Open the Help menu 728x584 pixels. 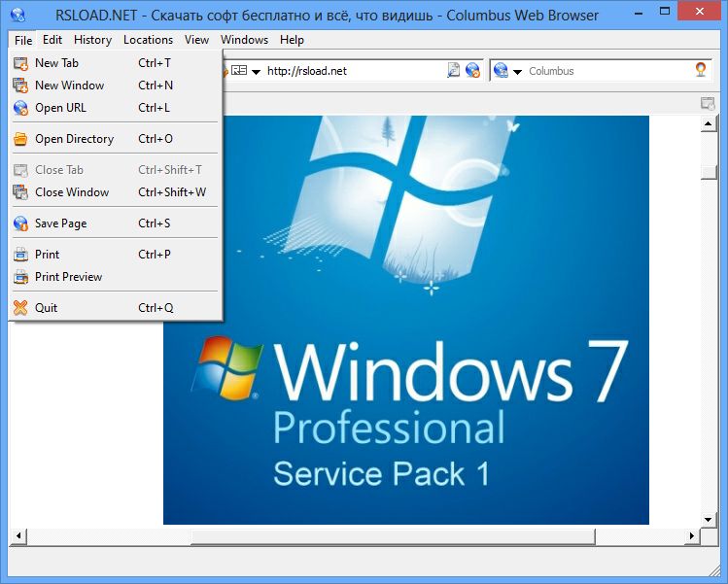point(292,40)
